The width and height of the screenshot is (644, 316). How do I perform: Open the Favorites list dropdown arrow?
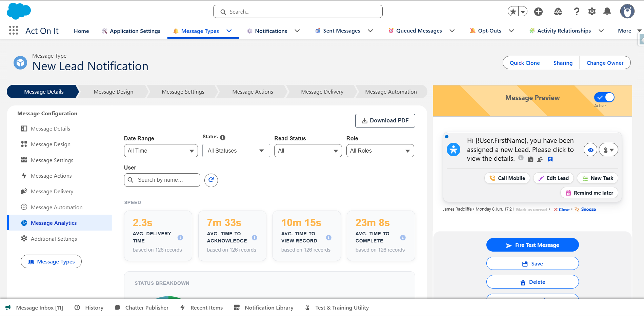pyautogui.click(x=523, y=12)
